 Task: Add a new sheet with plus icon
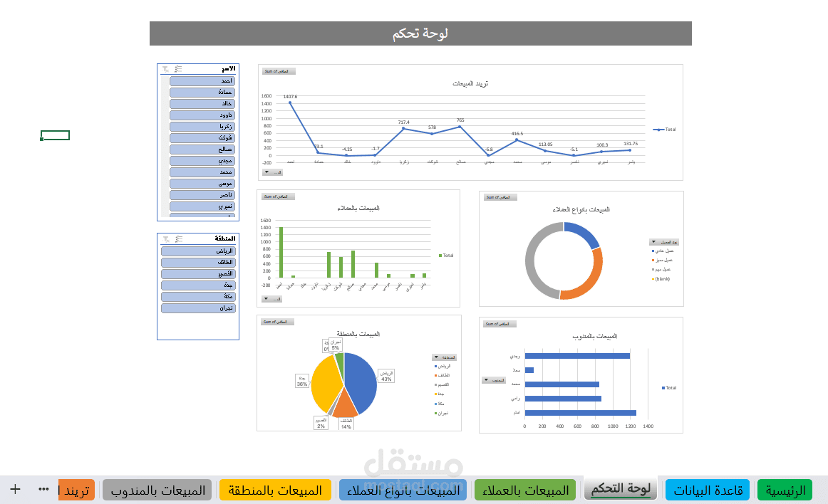pyautogui.click(x=15, y=489)
